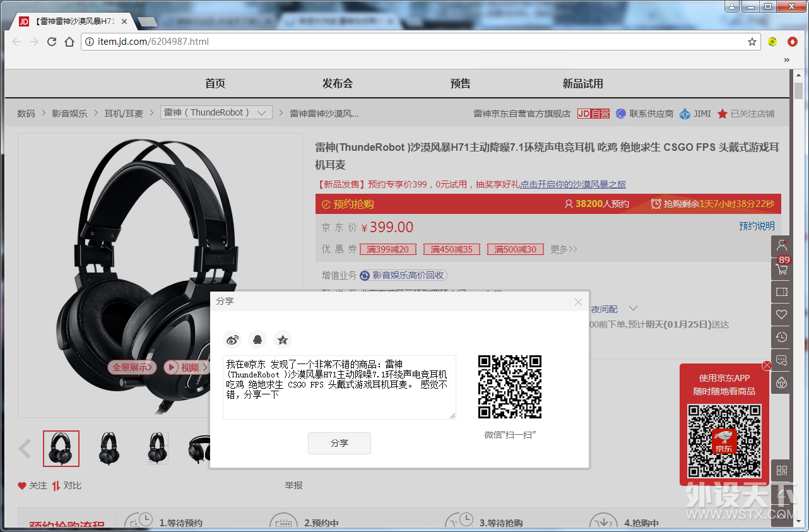
Task: Open browsing history clock sidebar icon
Action: [782, 337]
